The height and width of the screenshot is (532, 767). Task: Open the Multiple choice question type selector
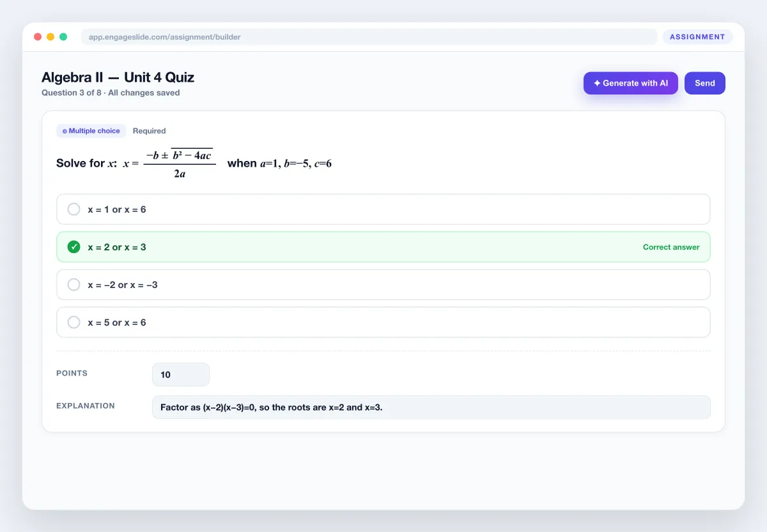point(91,131)
